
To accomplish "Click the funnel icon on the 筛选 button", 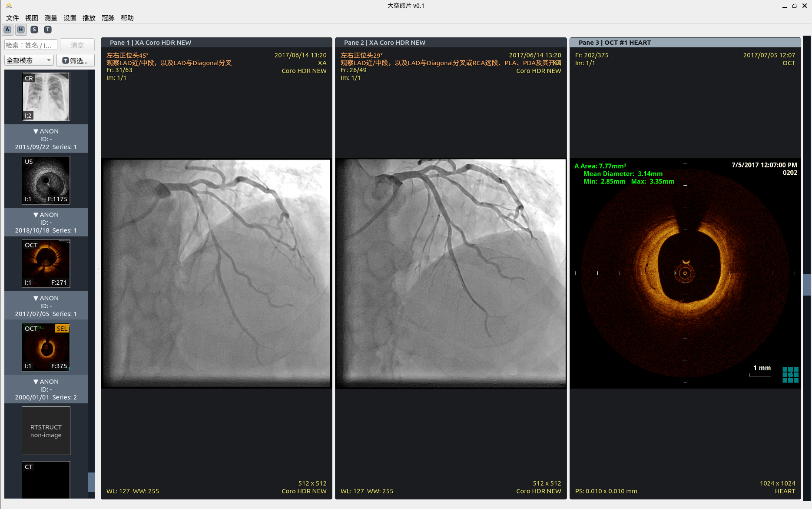I will pyautogui.click(x=66, y=60).
